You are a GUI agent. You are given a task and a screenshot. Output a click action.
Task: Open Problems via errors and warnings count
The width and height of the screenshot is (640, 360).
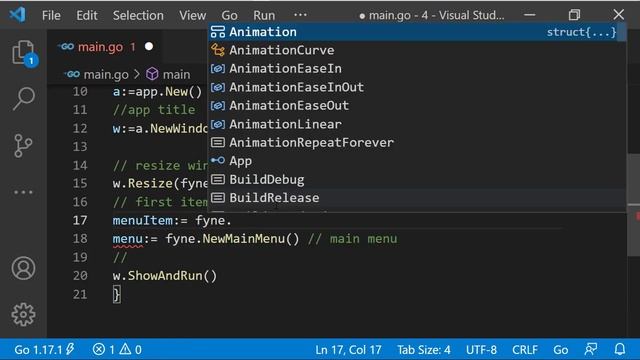click(117, 350)
